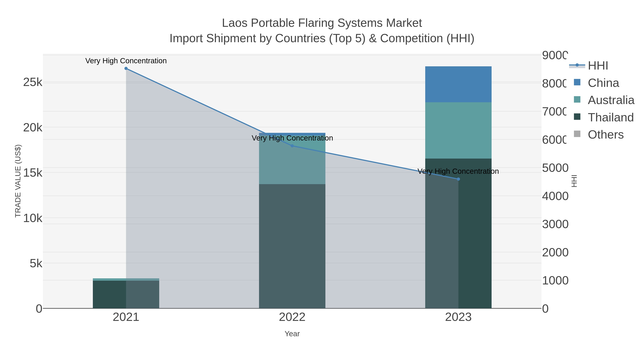Click the 5000 right axis tick label
Screen dimensions: 644x362
tap(555, 168)
